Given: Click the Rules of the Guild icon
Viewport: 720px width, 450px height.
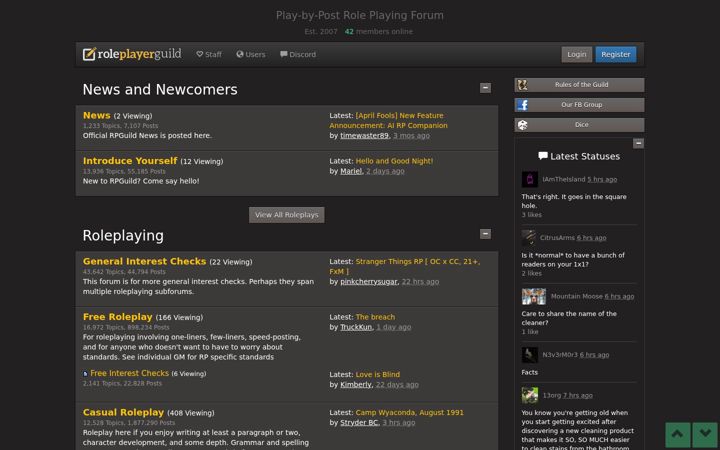Looking at the screenshot, I should [523, 84].
